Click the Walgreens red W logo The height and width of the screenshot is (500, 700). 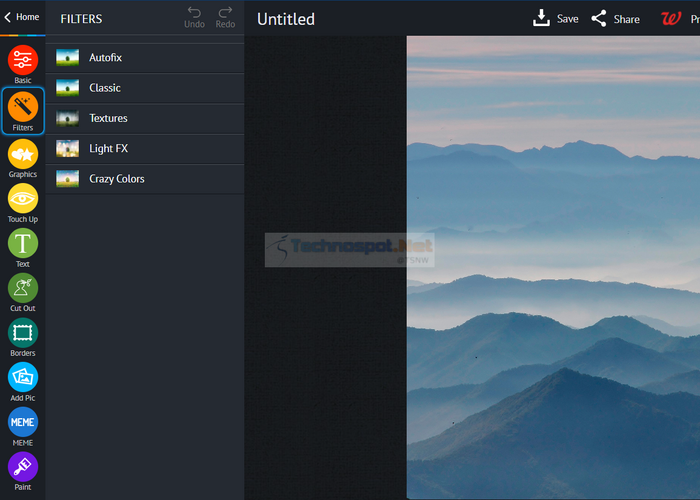click(x=671, y=18)
